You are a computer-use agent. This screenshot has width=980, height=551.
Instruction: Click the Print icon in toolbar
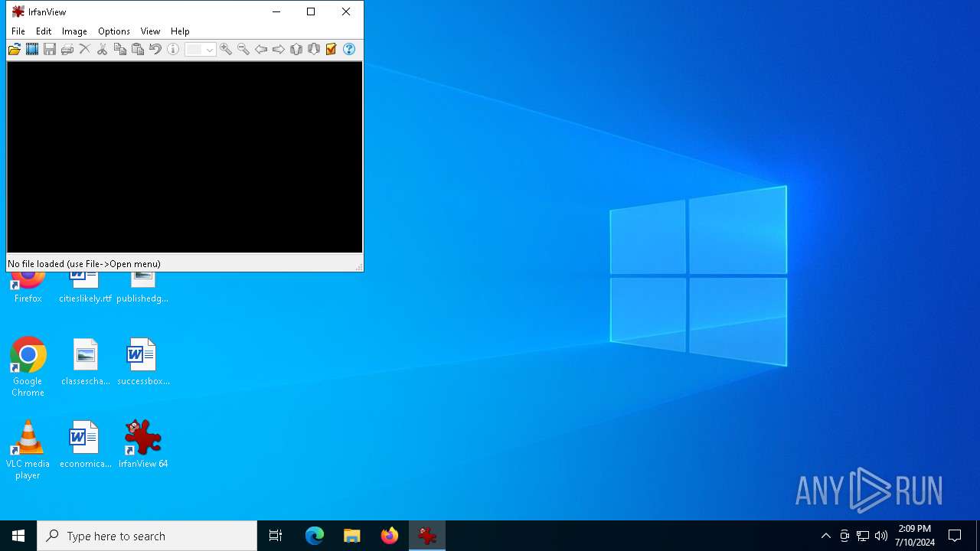pos(67,49)
